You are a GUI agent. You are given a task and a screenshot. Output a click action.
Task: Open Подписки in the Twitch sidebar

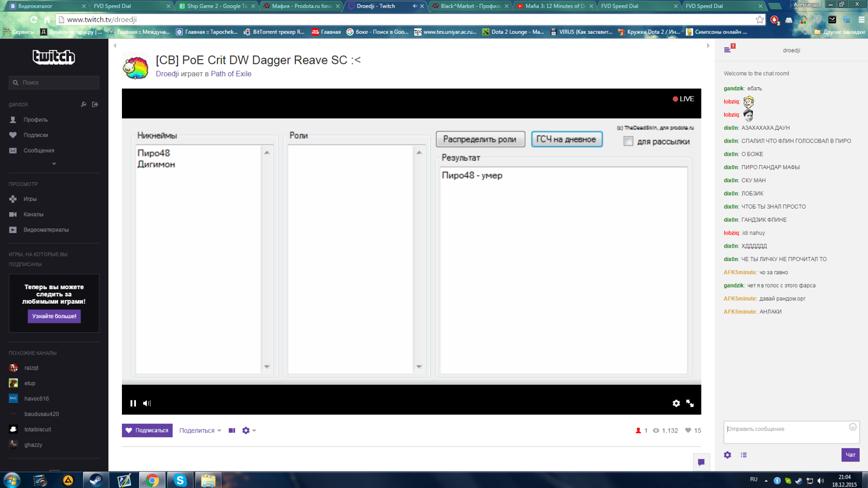(35, 135)
